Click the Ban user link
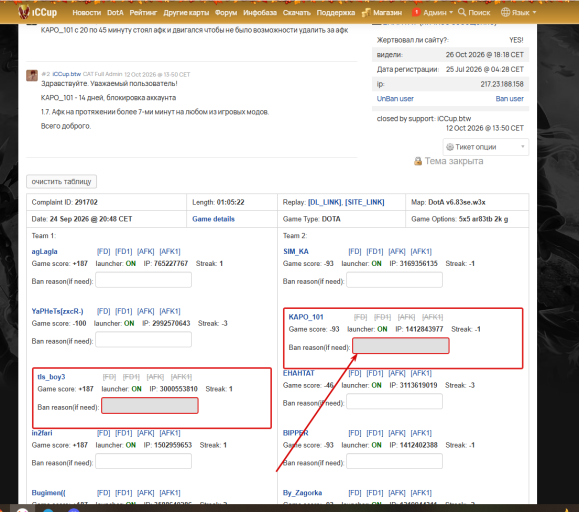Viewport: 579px width, 512px height. click(x=510, y=99)
